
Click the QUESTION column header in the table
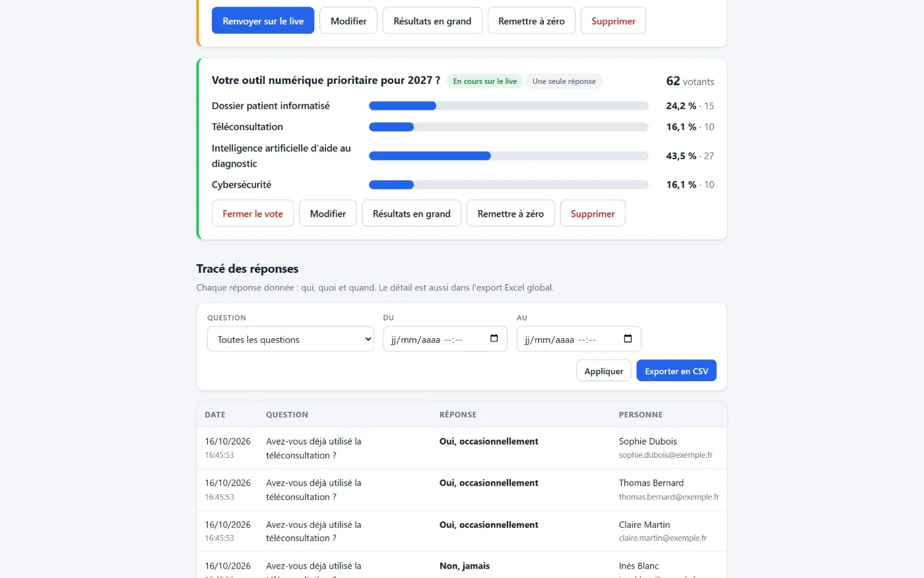[287, 415]
